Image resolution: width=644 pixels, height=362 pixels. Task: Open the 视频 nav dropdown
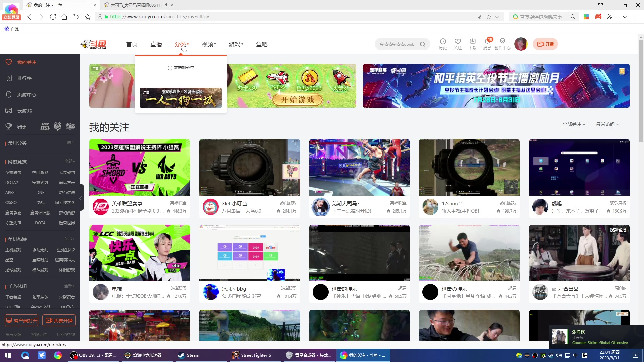209,44
